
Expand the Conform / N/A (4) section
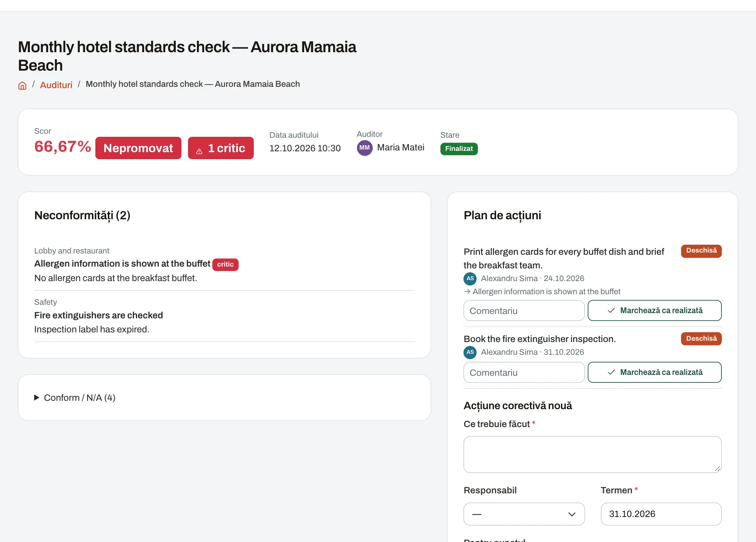point(75,398)
